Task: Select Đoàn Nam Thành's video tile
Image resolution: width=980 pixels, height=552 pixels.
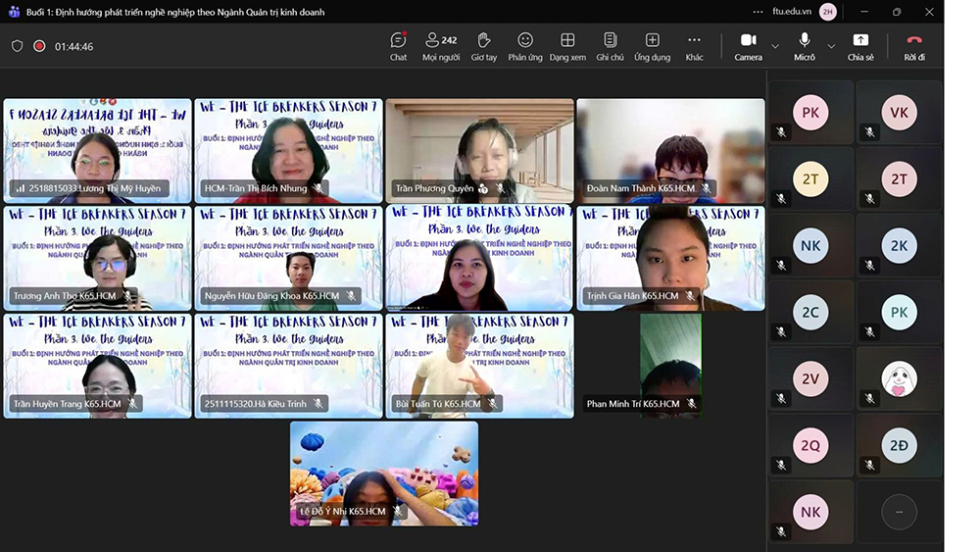Action: click(x=670, y=151)
